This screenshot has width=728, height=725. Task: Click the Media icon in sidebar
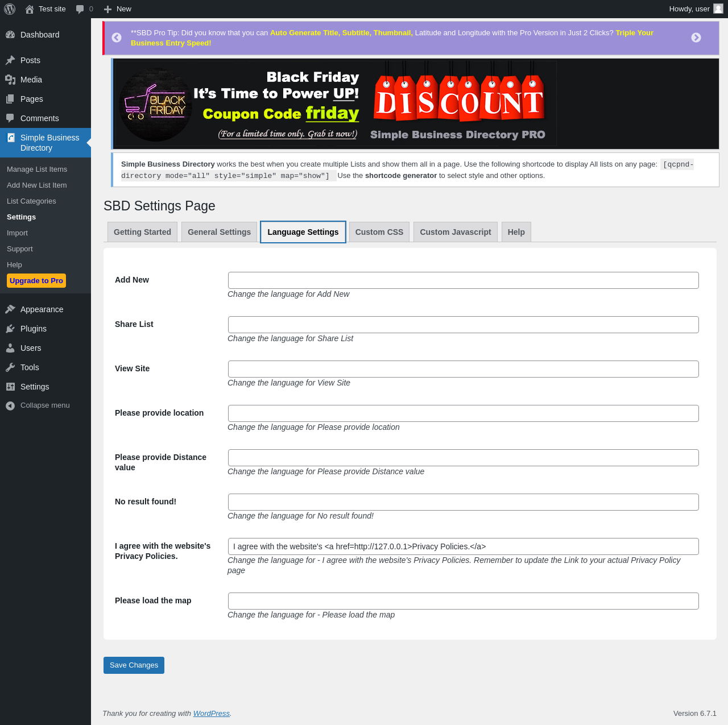click(x=10, y=80)
